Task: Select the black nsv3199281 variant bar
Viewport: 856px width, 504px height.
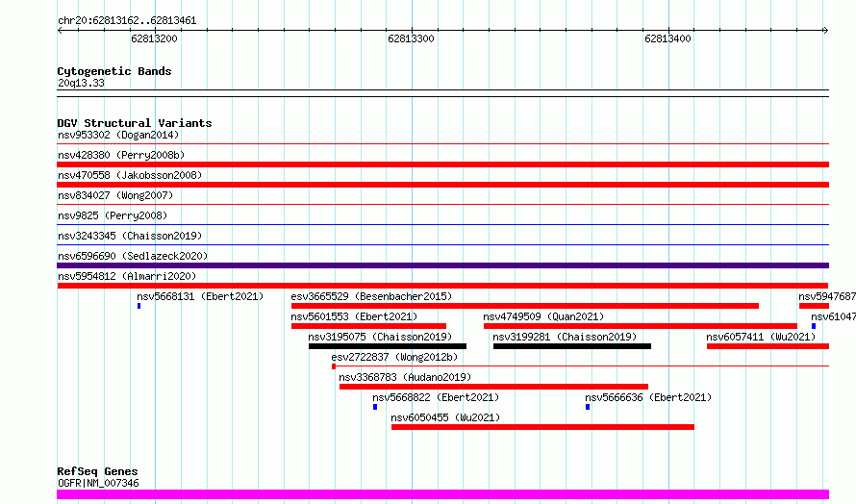Action: (x=572, y=346)
